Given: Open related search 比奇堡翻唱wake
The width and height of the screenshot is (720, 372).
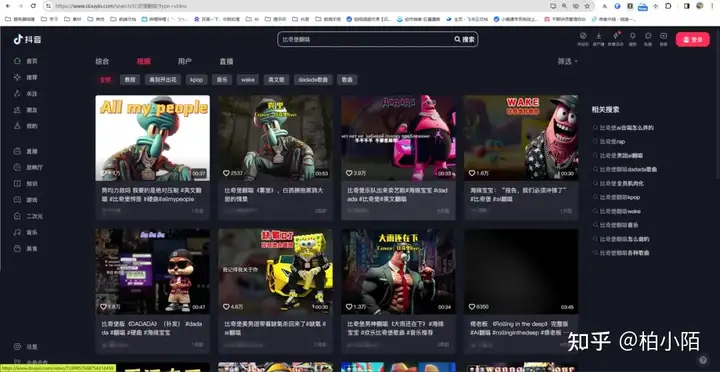Looking at the screenshot, I should coord(620,211).
